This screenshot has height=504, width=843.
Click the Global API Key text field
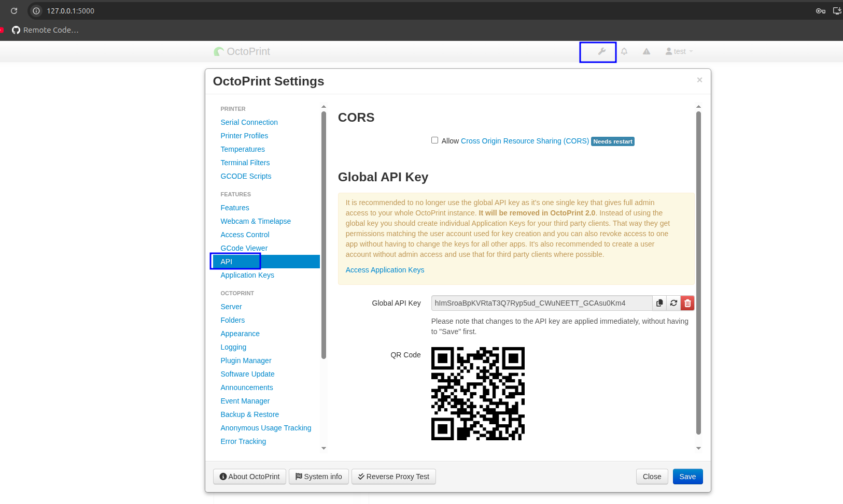point(542,303)
